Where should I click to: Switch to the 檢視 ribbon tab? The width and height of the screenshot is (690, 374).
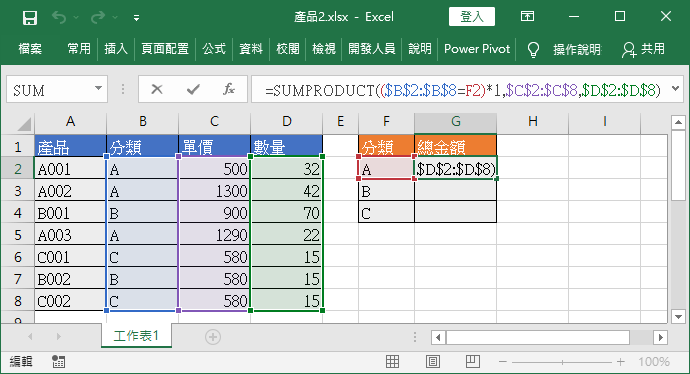[x=324, y=49]
